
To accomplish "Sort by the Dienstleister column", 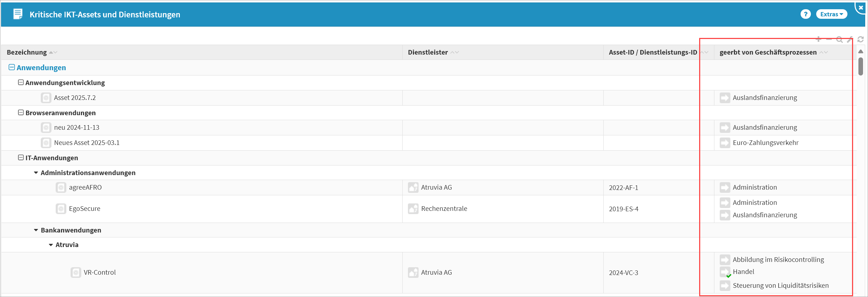I will 455,52.
